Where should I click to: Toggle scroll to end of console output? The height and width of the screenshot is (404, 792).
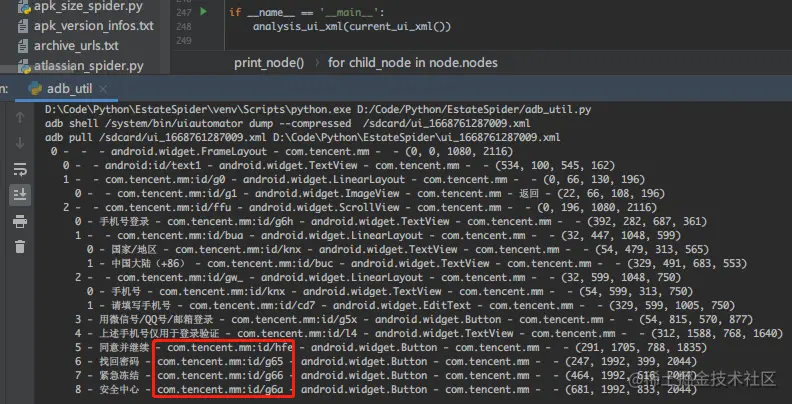click(20, 195)
